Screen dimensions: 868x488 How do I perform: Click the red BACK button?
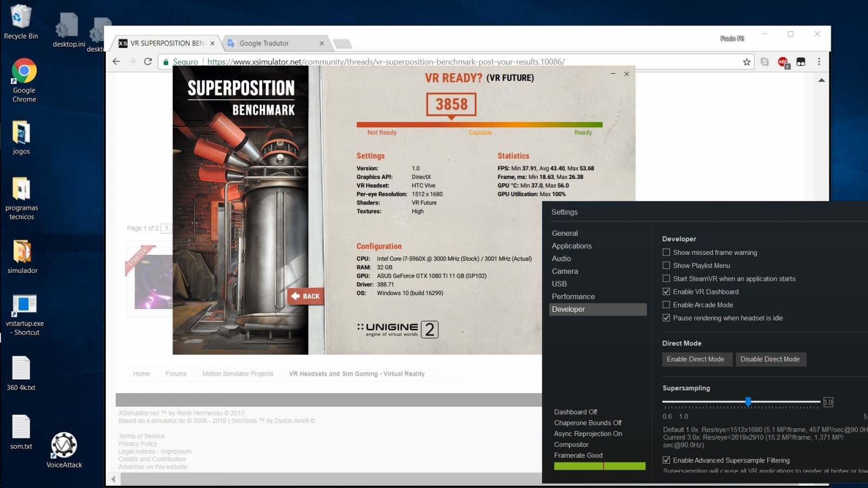click(x=305, y=296)
